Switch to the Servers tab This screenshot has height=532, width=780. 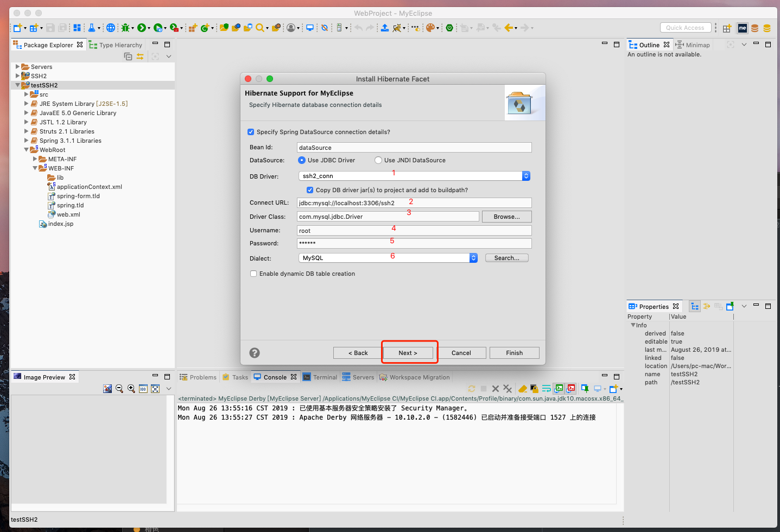pos(358,377)
